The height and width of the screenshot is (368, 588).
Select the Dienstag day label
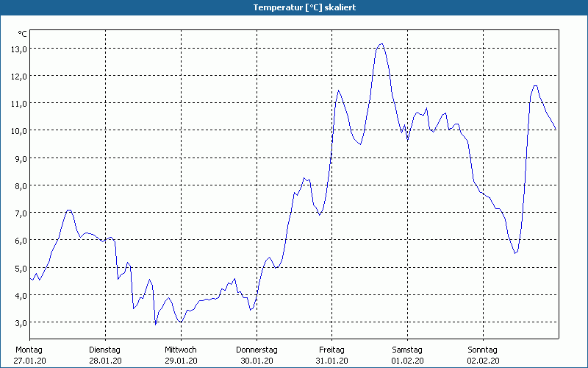click(x=105, y=350)
